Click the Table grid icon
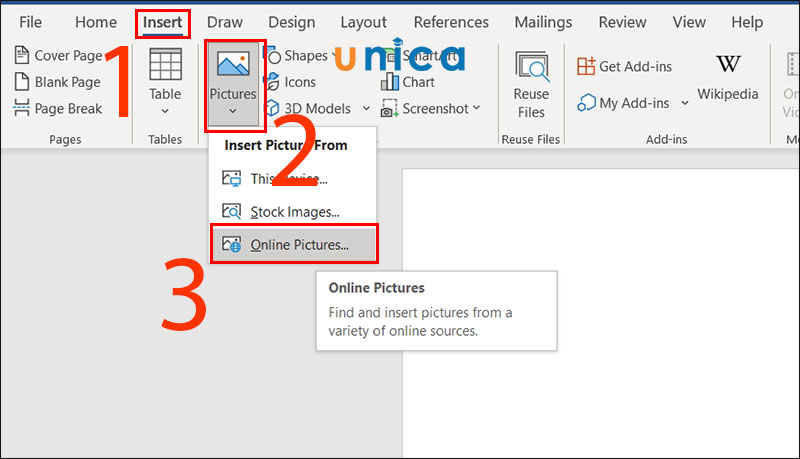The height and width of the screenshot is (459, 800). (x=165, y=65)
